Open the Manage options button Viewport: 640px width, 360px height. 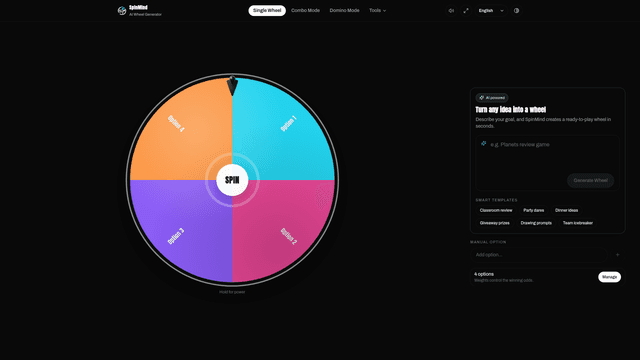(x=609, y=277)
